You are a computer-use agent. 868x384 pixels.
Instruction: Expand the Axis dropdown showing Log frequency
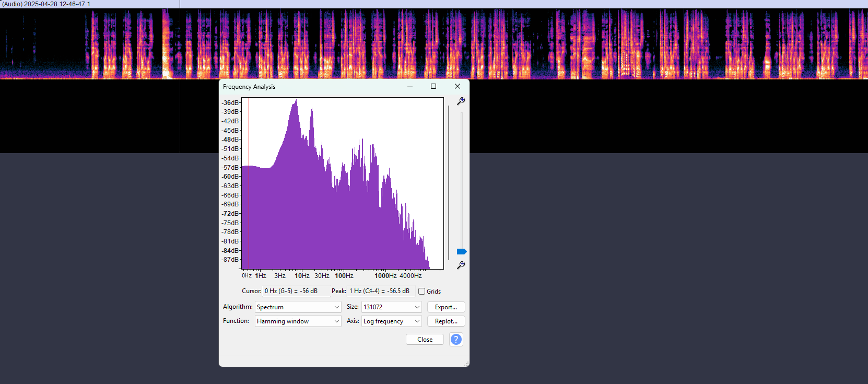coord(391,321)
